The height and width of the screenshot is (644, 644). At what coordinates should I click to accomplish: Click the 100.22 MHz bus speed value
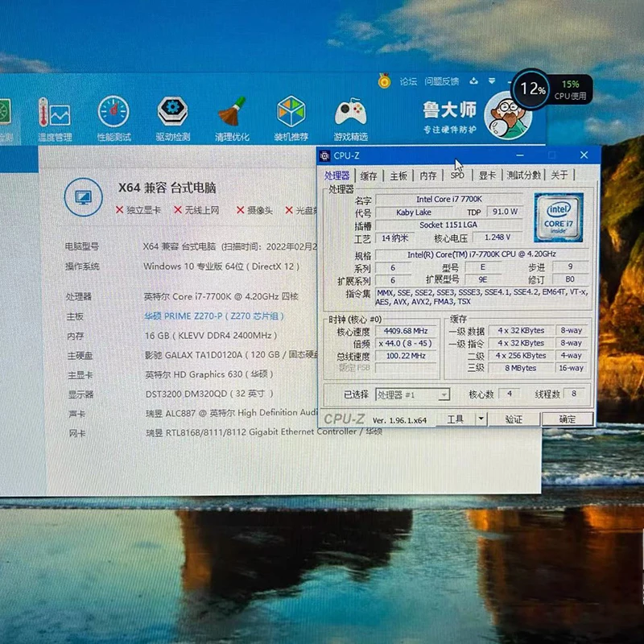click(406, 356)
